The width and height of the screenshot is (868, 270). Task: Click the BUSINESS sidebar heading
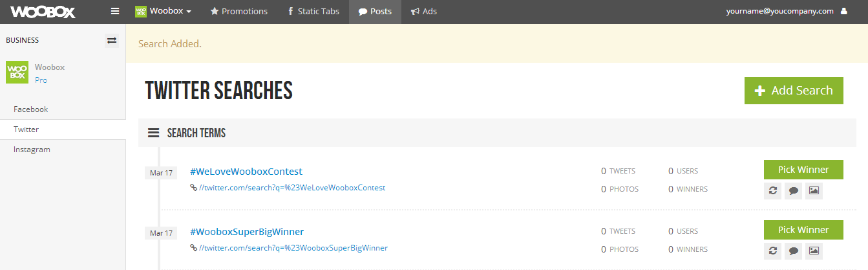point(23,40)
